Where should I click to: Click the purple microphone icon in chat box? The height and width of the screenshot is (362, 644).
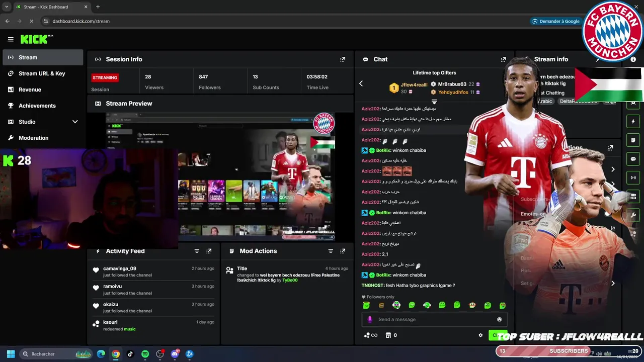pyautogui.click(x=370, y=319)
